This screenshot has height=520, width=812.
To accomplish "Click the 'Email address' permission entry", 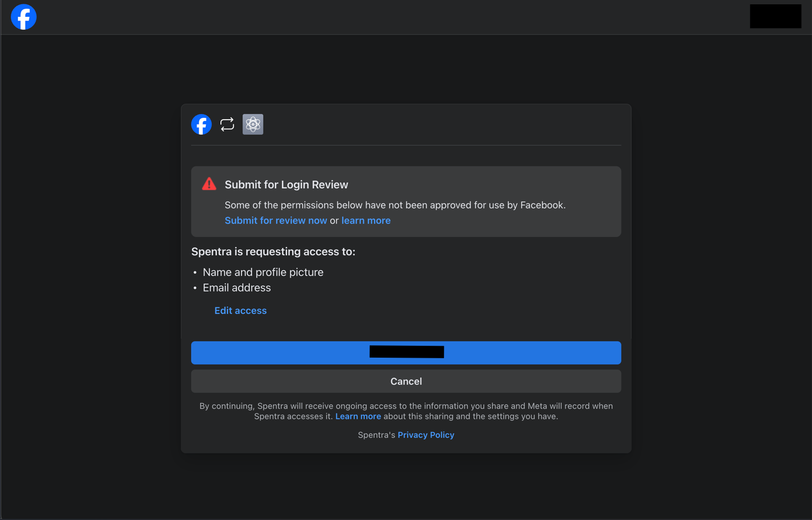I will pyautogui.click(x=237, y=287).
